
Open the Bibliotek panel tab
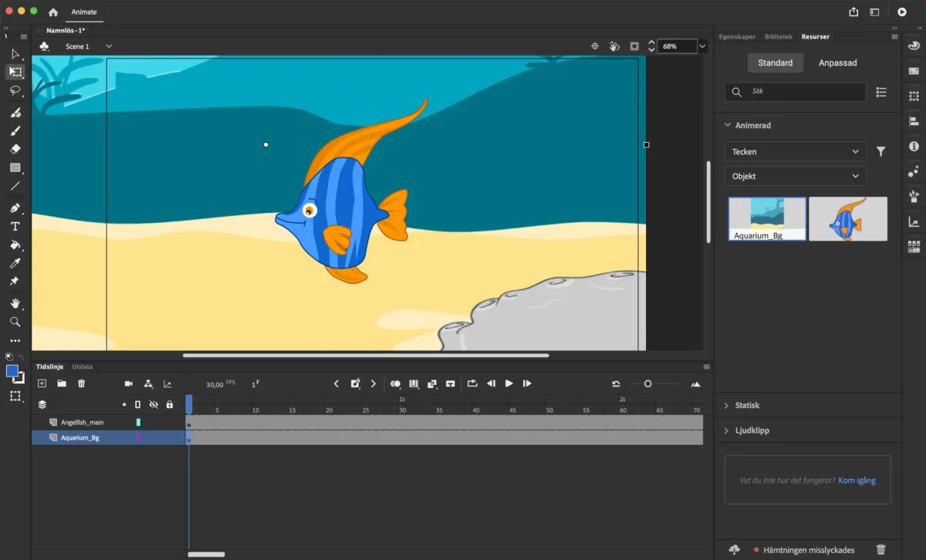coord(779,36)
